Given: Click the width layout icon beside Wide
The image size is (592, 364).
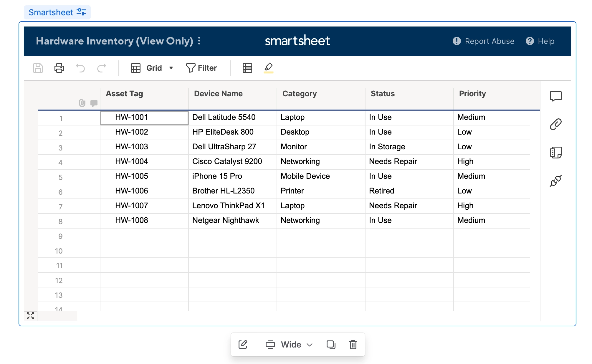Looking at the screenshot, I should [270, 345].
